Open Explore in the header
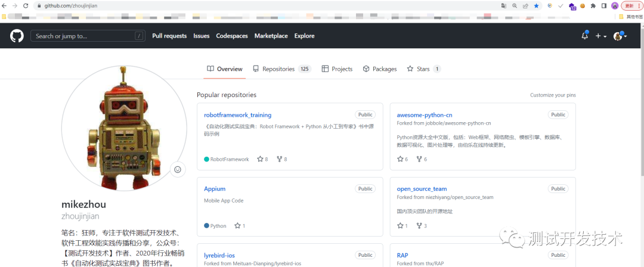The width and height of the screenshot is (644, 267). point(304,36)
